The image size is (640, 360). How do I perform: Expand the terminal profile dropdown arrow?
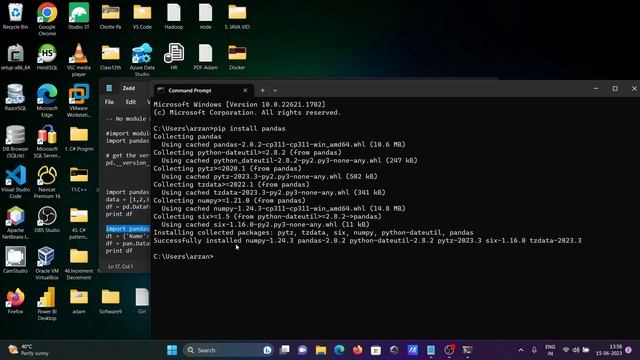point(275,91)
